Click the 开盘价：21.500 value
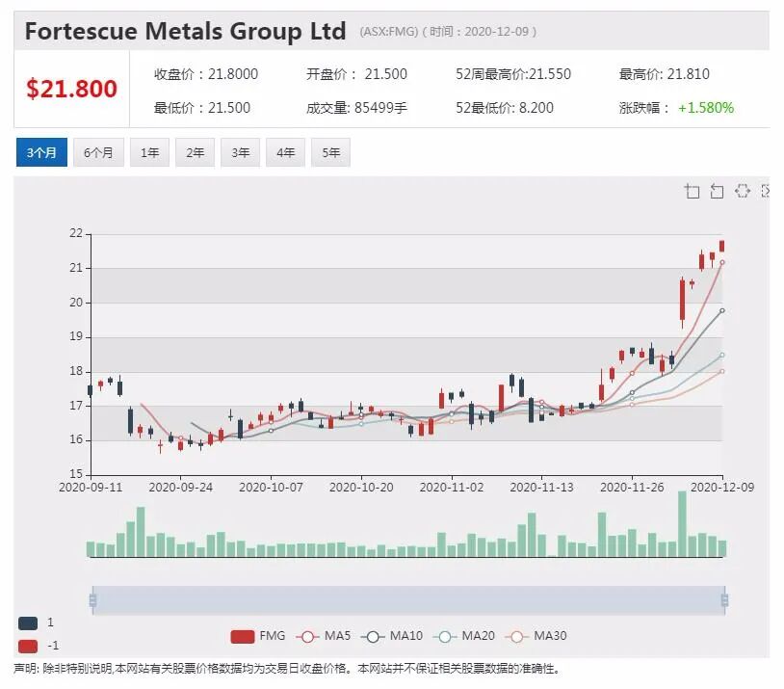Viewport: 784px width, 689px height. (356, 74)
